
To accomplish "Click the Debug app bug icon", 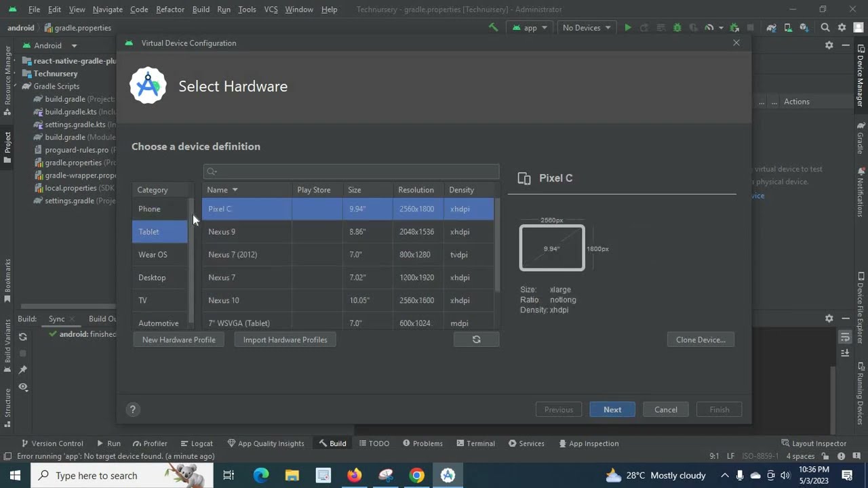I will pos(677,28).
